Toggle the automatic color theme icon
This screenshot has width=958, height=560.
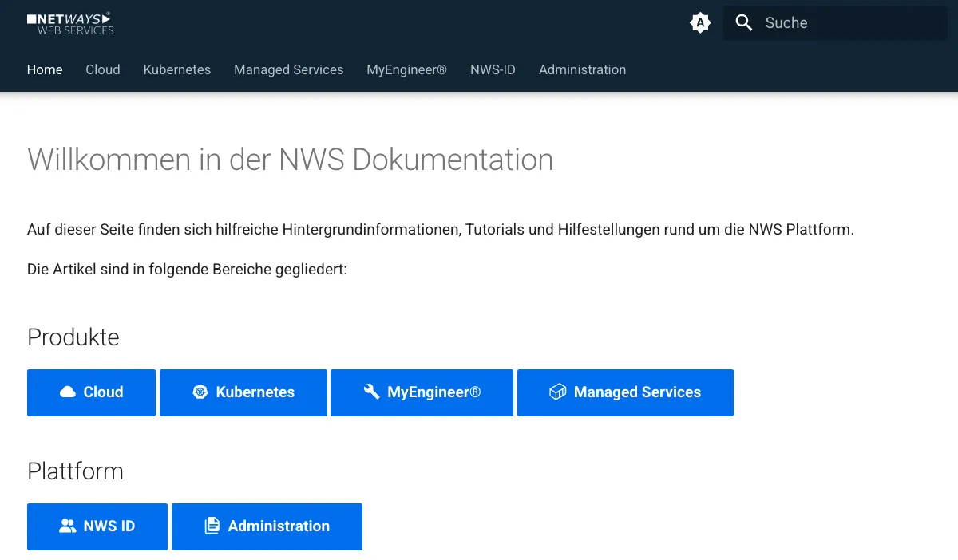pyautogui.click(x=700, y=22)
